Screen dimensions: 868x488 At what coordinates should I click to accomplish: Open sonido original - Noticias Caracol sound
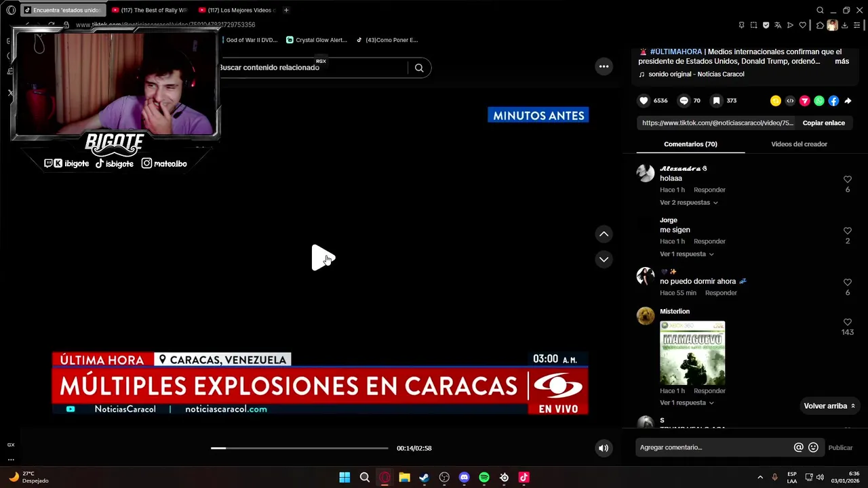[696, 74]
